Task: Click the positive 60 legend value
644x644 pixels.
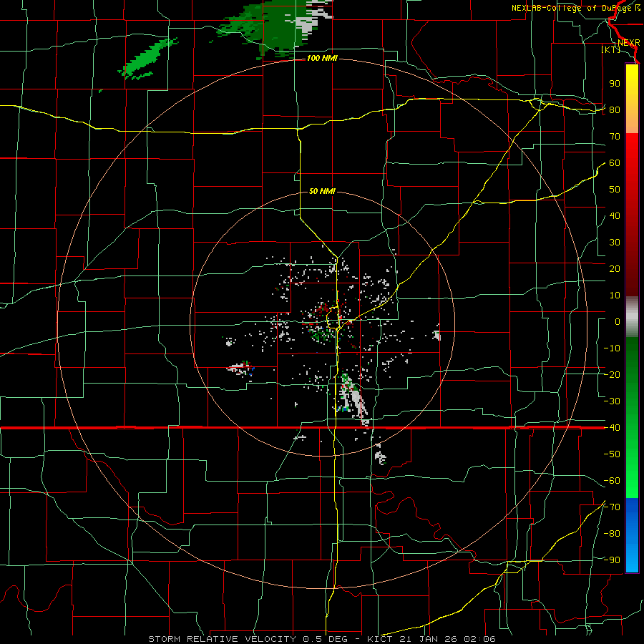Action: point(615,163)
